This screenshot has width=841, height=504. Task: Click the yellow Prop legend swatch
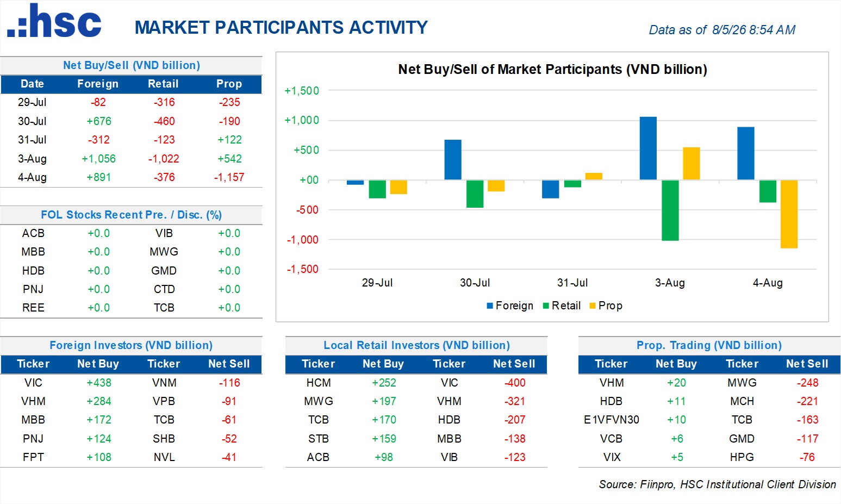pos(593,306)
